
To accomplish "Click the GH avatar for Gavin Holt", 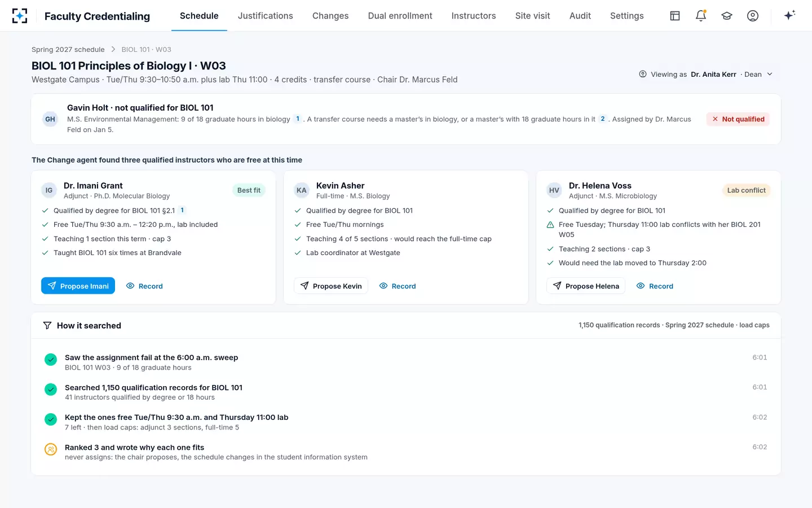I will (x=50, y=119).
